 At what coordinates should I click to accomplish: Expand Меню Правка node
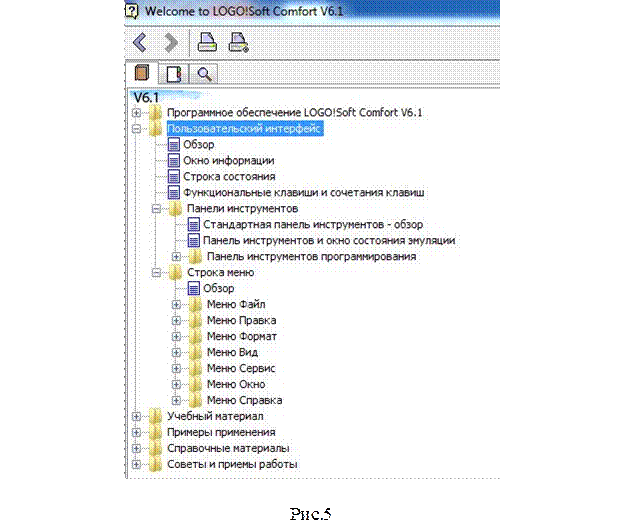point(176,320)
